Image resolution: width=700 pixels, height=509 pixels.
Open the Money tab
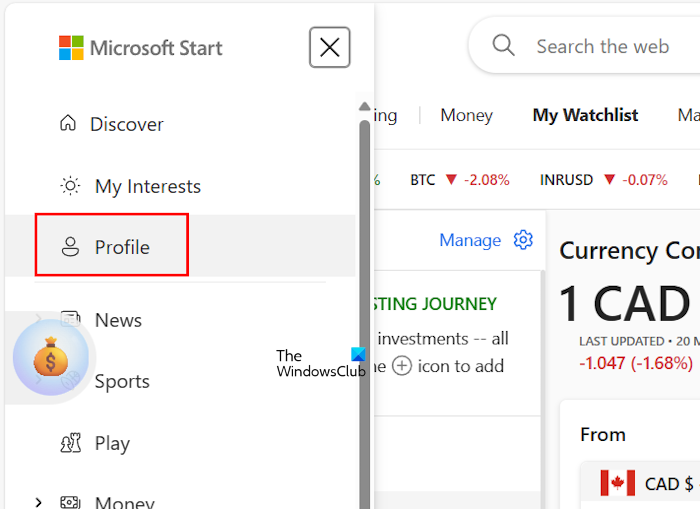[466, 115]
